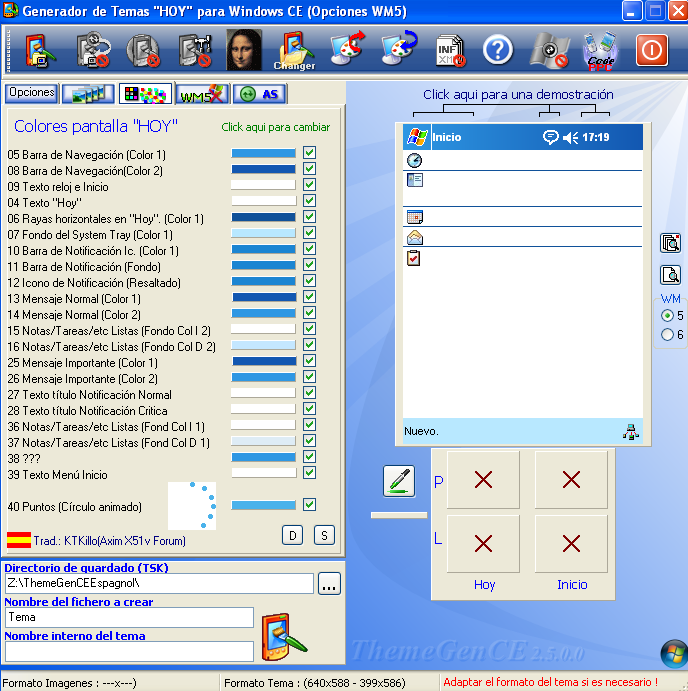This screenshot has width=688, height=691.
Task: Toggle checkbox for 38 ???
Action: click(x=309, y=457)
